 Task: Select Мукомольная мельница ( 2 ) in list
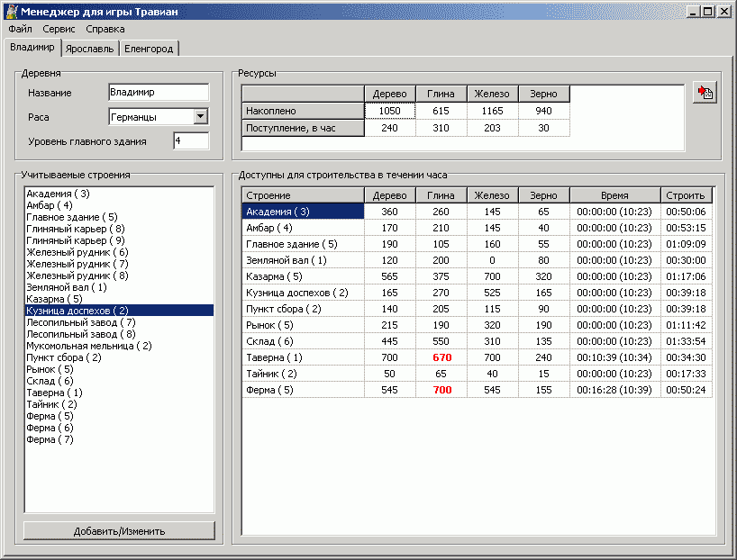pos(89,345)
